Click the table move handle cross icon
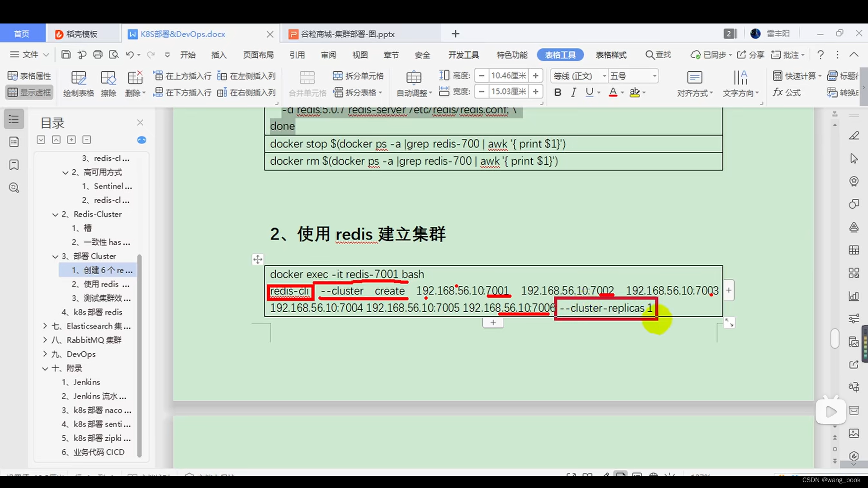 coord(258,259)
